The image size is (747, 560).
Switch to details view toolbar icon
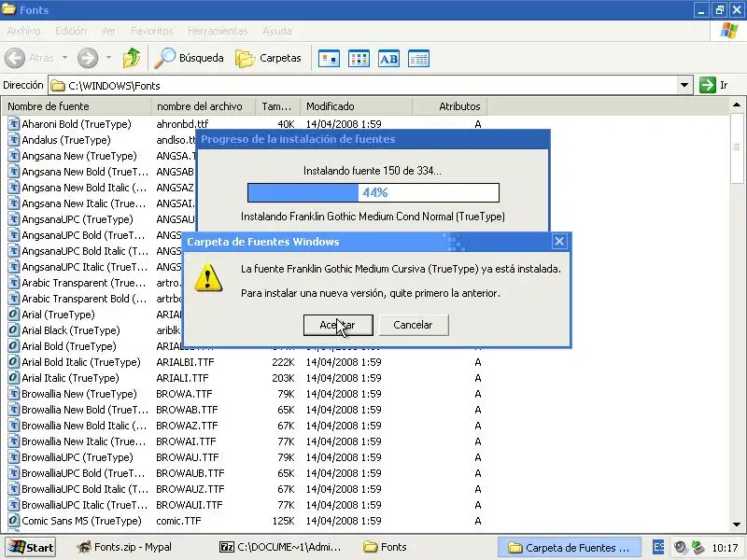click(x=418, y=59)
